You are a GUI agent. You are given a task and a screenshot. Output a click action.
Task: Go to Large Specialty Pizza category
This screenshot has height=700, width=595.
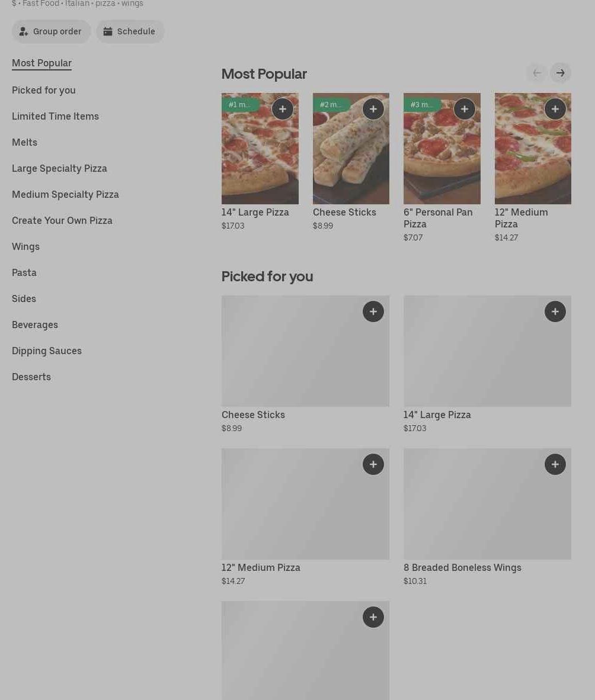pyautogui.click(x=59, y=168)
